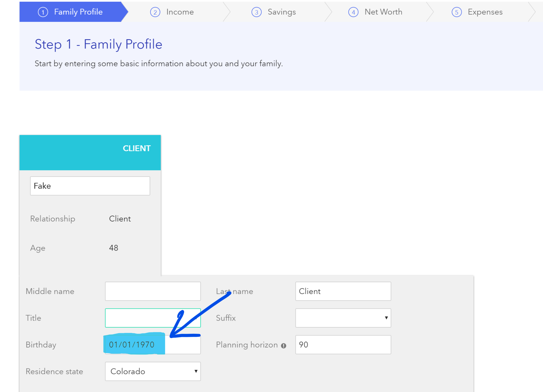The width and height of the screenshot is (543, 392).
Task: Click the circled number 3 Savings icon
Action: point(256,12)
